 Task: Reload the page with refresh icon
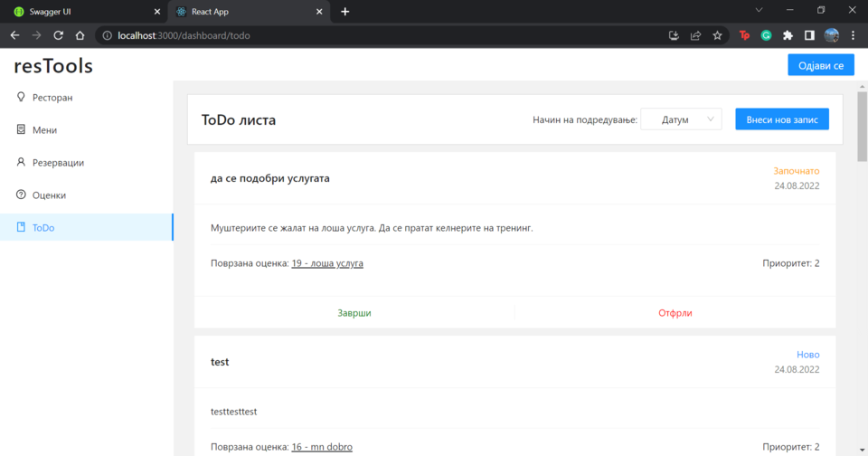[x=58, y=35]
